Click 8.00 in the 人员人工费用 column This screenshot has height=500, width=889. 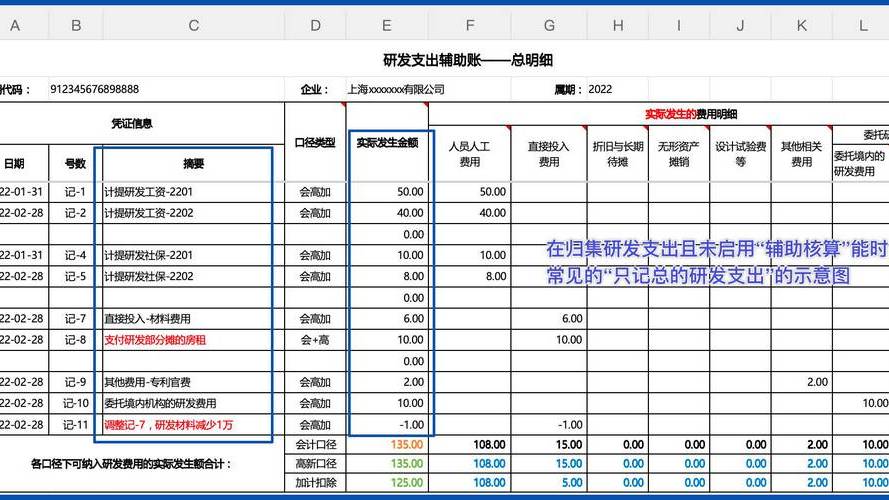point(496,277)
